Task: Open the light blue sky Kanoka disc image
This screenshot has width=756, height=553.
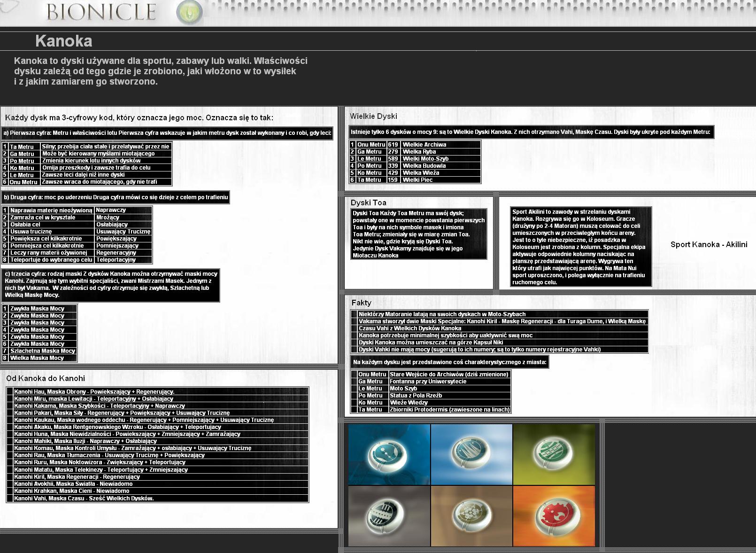Action: point(471,454)
